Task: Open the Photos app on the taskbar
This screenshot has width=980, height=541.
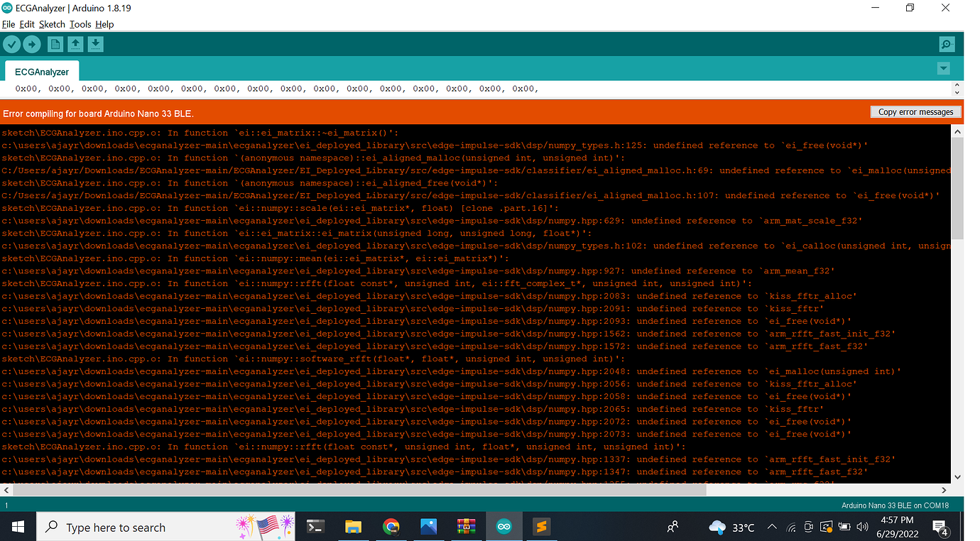Action: (428, 527)
